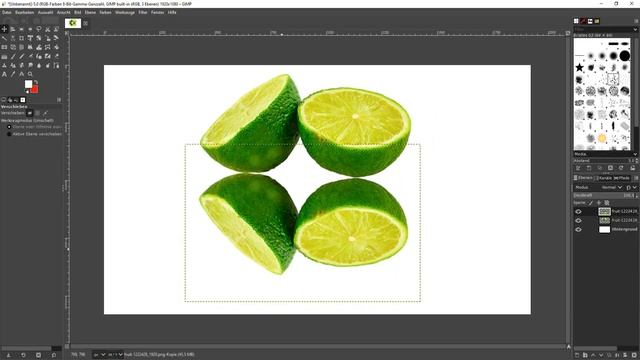Reset tool options to defaults
Viewport: 640px width, 360px height.
tap(53, 355)
